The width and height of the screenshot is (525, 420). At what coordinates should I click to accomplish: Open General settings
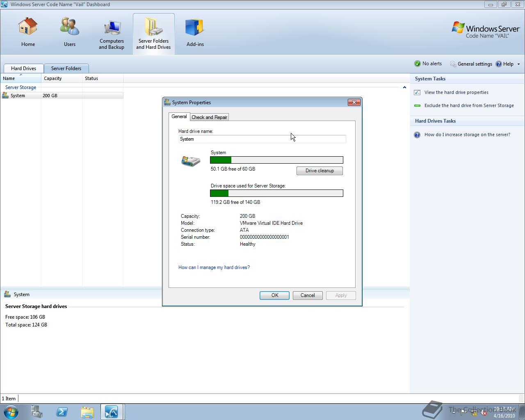tap(471, 64)
